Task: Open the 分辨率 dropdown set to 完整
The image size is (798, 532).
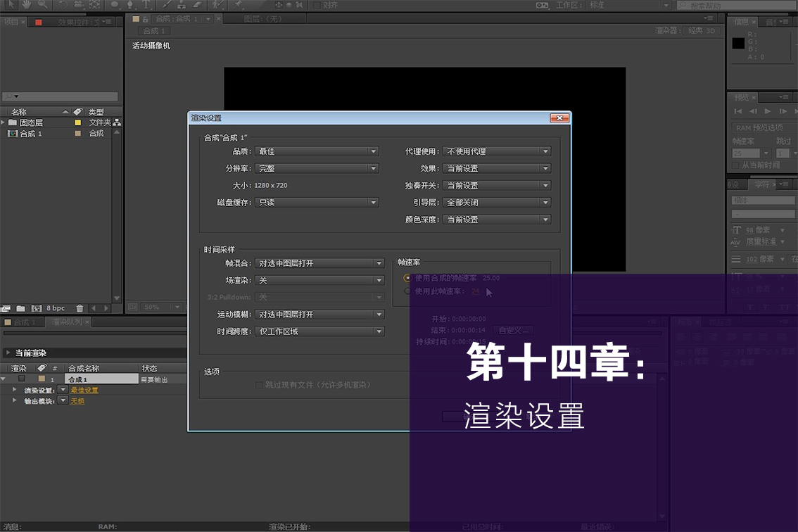Action: pyautogui.click(x=317, y=168)
